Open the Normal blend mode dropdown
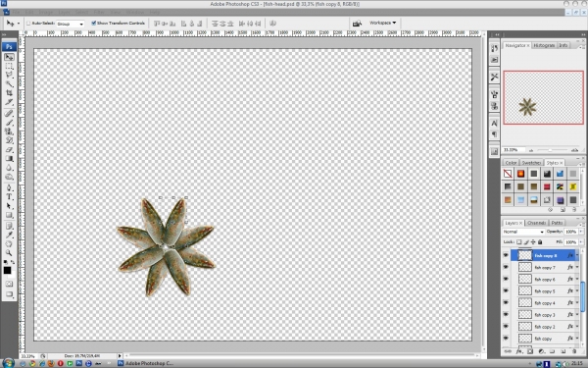This screenshot has width=588, height=368. coord(523,232)
